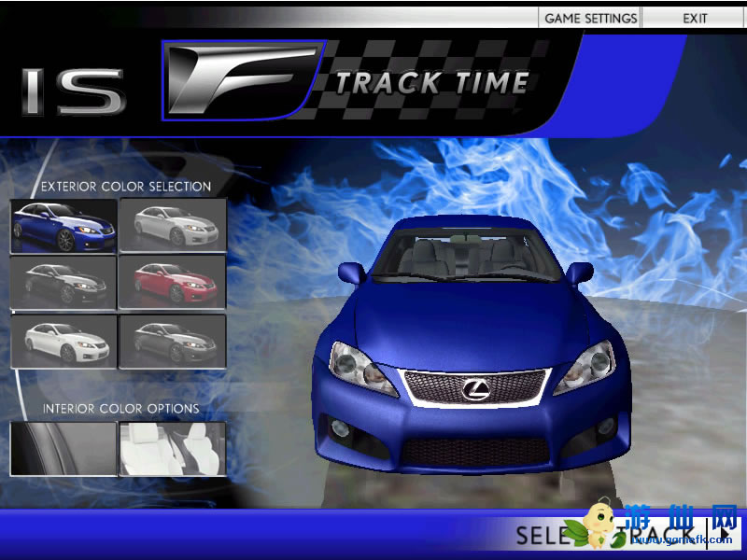Select the red exterior color car

(x=173, y=284)
